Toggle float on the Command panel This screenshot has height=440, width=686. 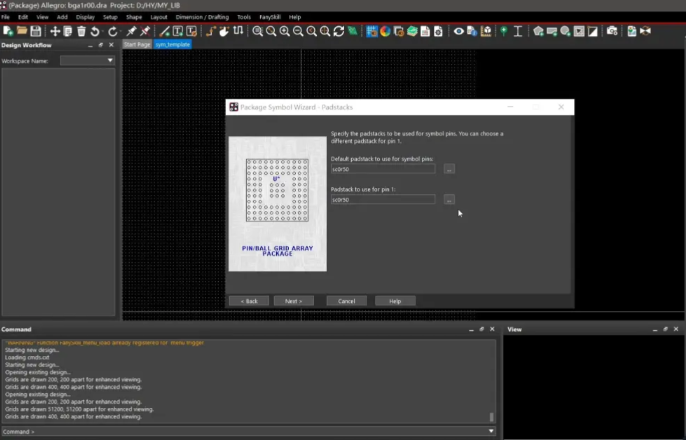tap(481, 329)
